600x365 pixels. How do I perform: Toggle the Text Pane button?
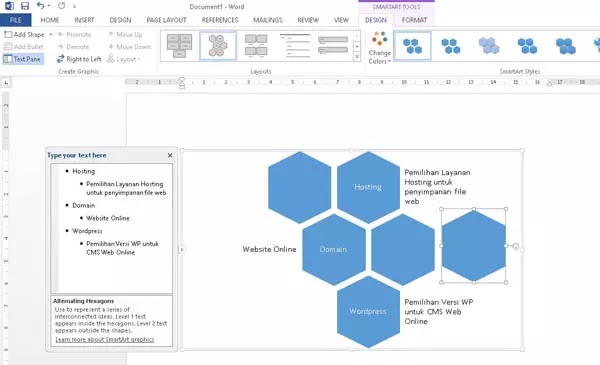click(x=22, y=59)
